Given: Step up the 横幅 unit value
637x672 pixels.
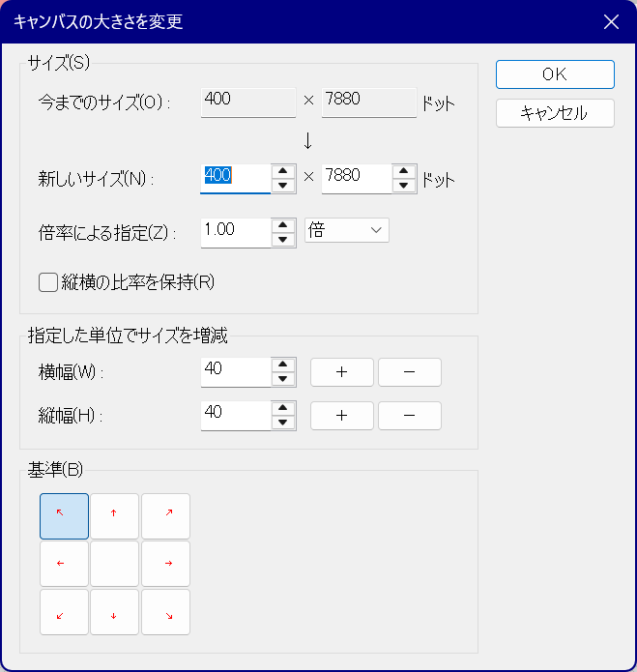Looking at the screenshot, I should [x=282, y=365].
